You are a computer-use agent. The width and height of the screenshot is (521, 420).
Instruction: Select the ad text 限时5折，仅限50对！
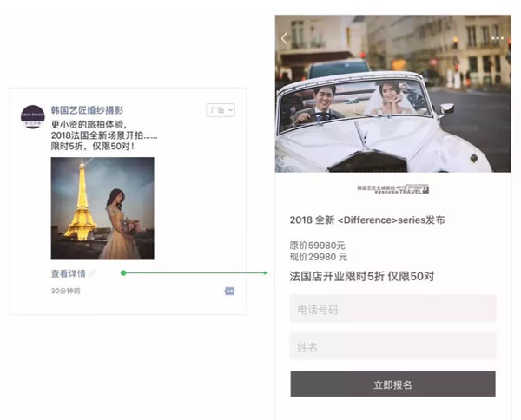point(93,146)
